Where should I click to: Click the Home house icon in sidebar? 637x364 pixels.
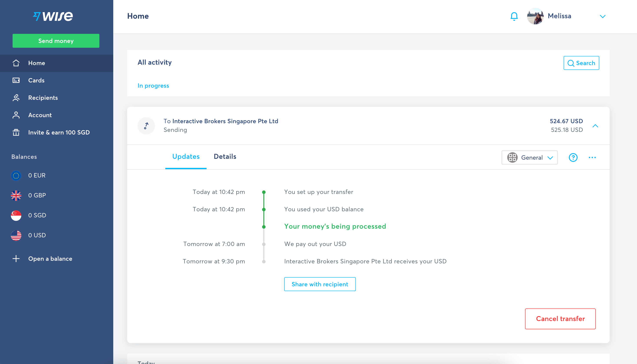click(16, 63)
